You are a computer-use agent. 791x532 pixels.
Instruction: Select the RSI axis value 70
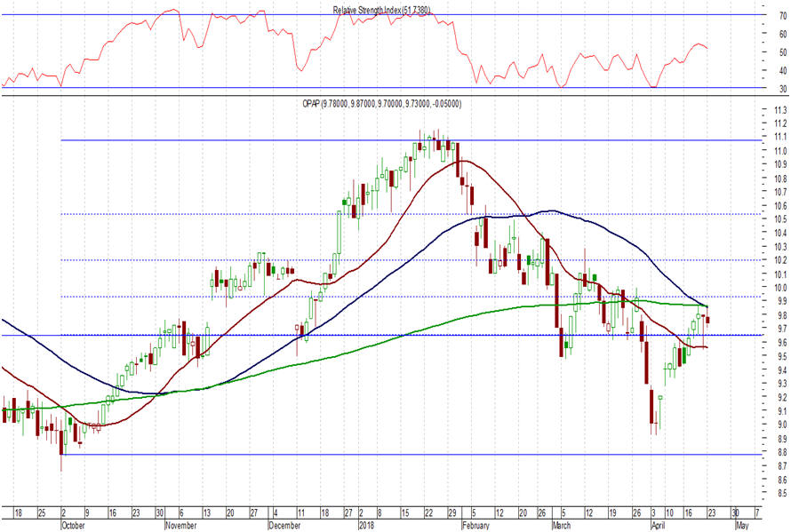coord(783,16)
